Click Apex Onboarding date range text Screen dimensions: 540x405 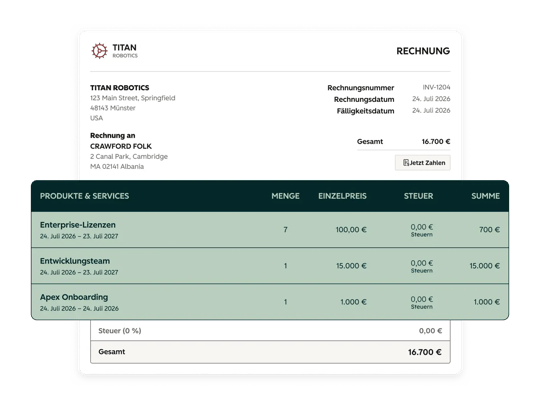(79, 309)
